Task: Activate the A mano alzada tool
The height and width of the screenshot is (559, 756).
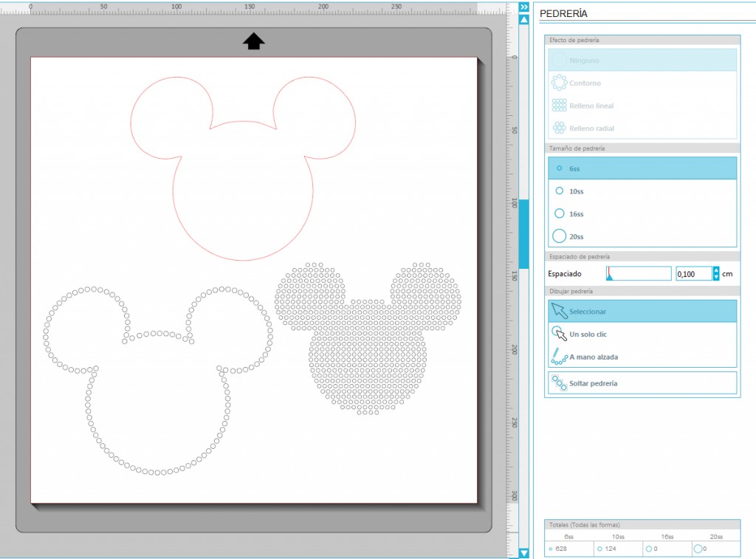Action: pyautogui.click(x=642, y=357)
